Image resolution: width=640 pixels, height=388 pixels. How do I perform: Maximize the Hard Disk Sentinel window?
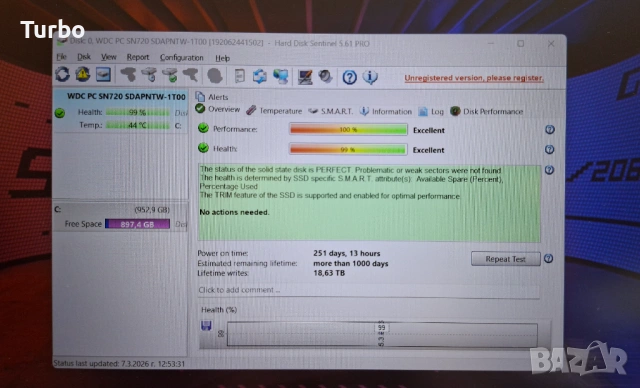[520, 43]
